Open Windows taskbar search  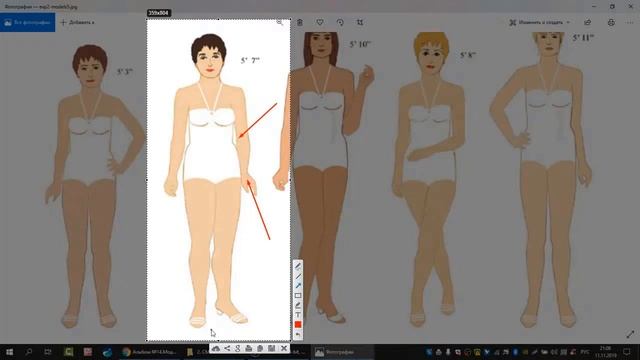pyautogui.click(x=29, y=351)
